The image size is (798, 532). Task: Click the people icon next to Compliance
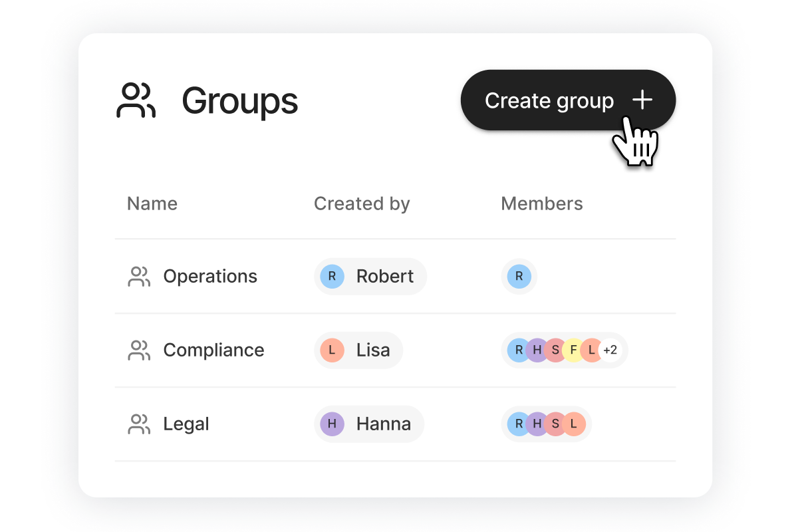(x=138, y=350)
